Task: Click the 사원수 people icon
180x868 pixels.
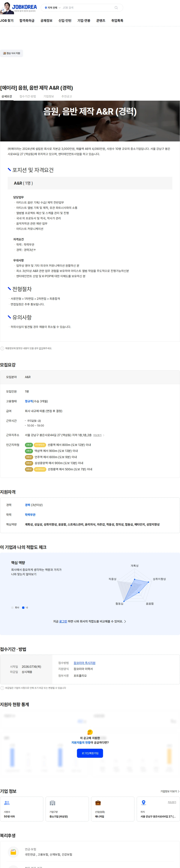Action: [7, 803]
